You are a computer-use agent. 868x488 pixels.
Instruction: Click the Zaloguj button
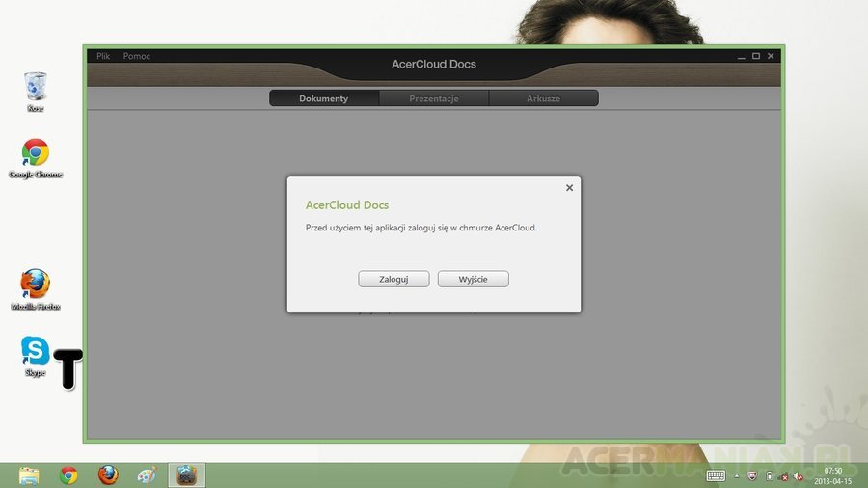point(393,279)
